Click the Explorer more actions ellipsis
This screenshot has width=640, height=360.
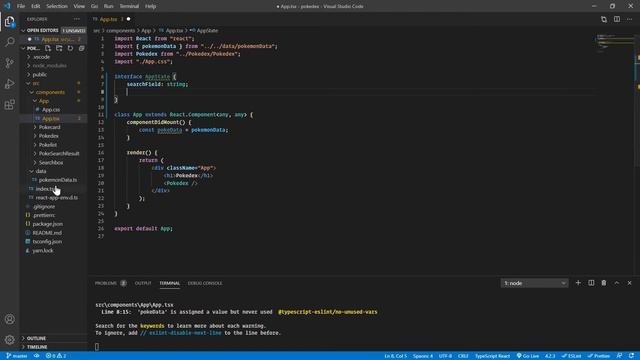pyautogui.click(x=77, y=19)
